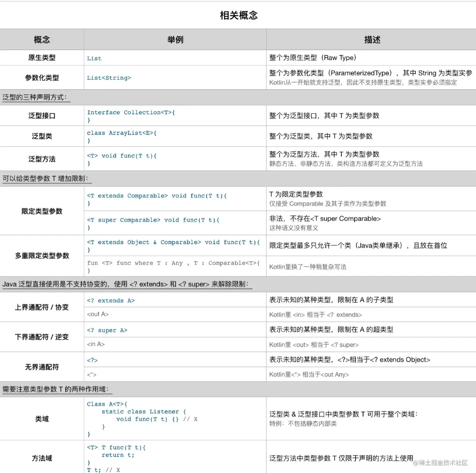Viewport: 476px width, 473px height.
Task: Click code Class A<T>{
Action: (107, 404)
